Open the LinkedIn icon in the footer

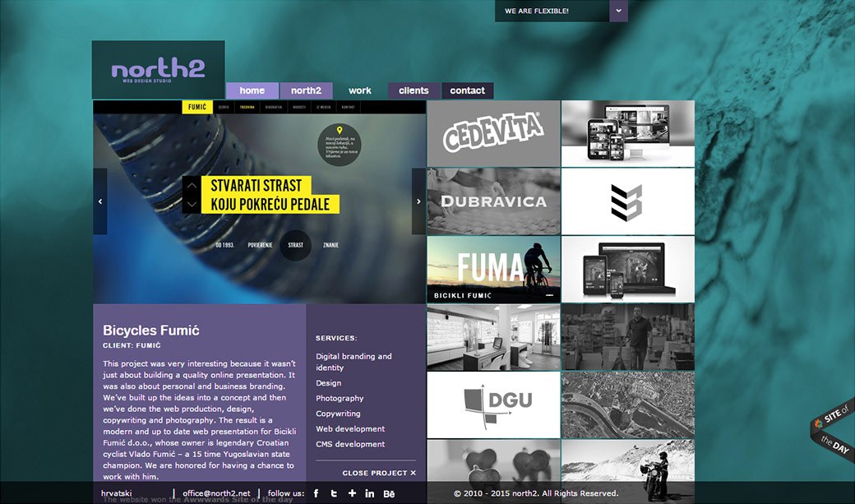pyautogui.click(x=370, y=493)
